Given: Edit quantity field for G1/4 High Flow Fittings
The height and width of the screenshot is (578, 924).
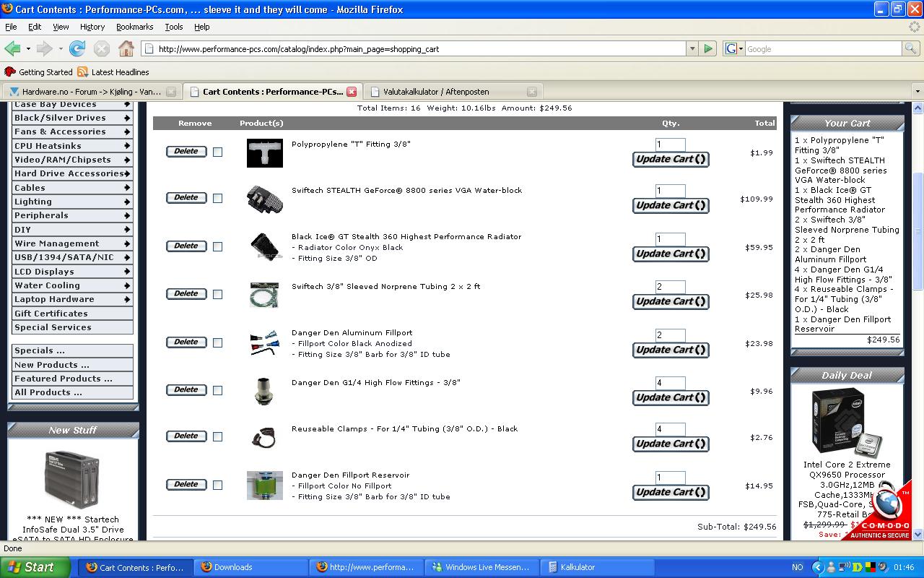Looking at the screenshot, I should pos(670,383).
